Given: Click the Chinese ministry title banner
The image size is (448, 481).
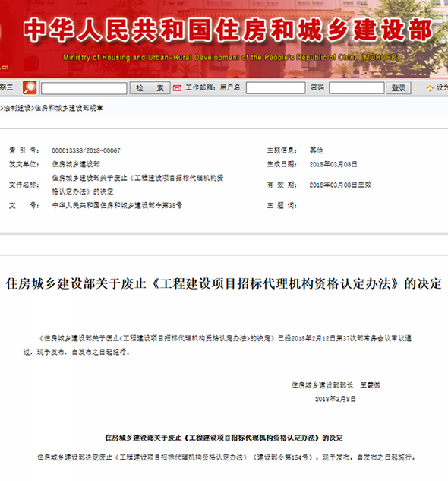Looking at the screenshot, I should (228, 30).
